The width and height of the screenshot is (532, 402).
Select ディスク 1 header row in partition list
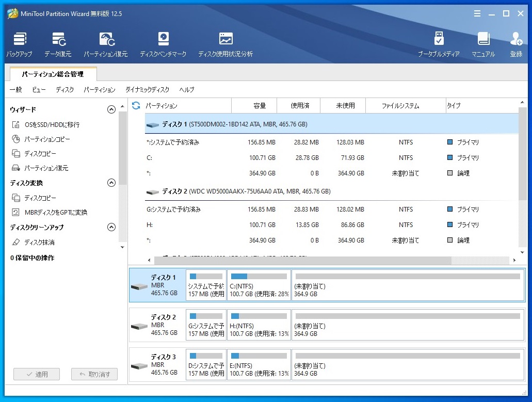(331, 124)
